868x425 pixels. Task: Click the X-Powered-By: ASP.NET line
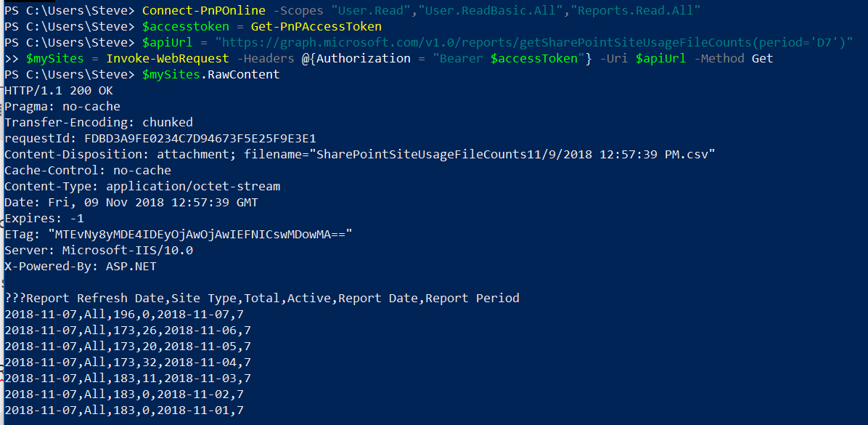pyautogui.click(x=81, y=267)
